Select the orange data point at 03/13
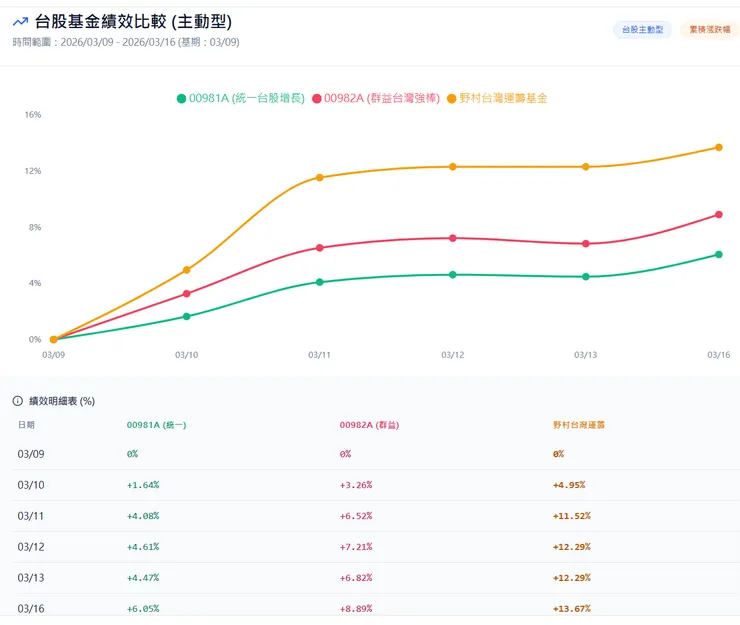 586,167
